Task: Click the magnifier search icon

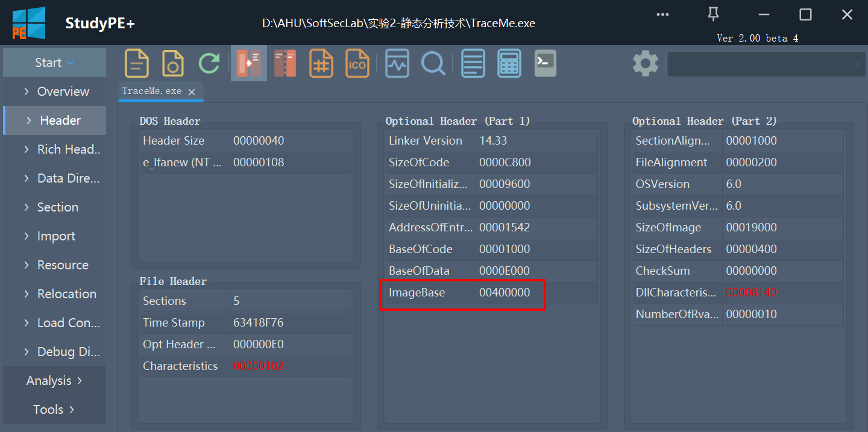Action: click(x=433, y=63)
